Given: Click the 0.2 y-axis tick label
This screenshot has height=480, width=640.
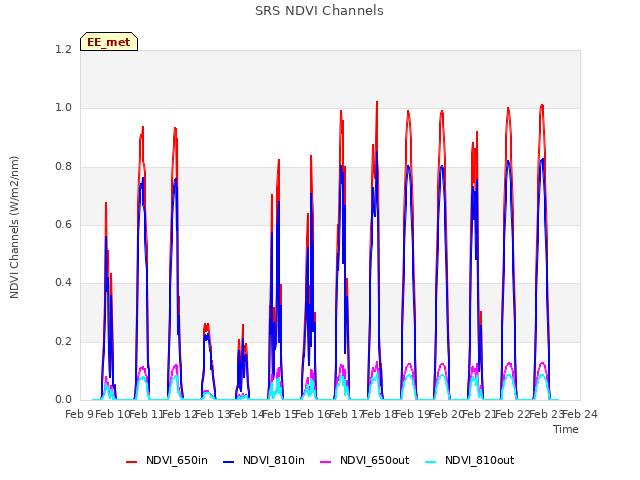Looking at the screenshot, I should [63, 342].
